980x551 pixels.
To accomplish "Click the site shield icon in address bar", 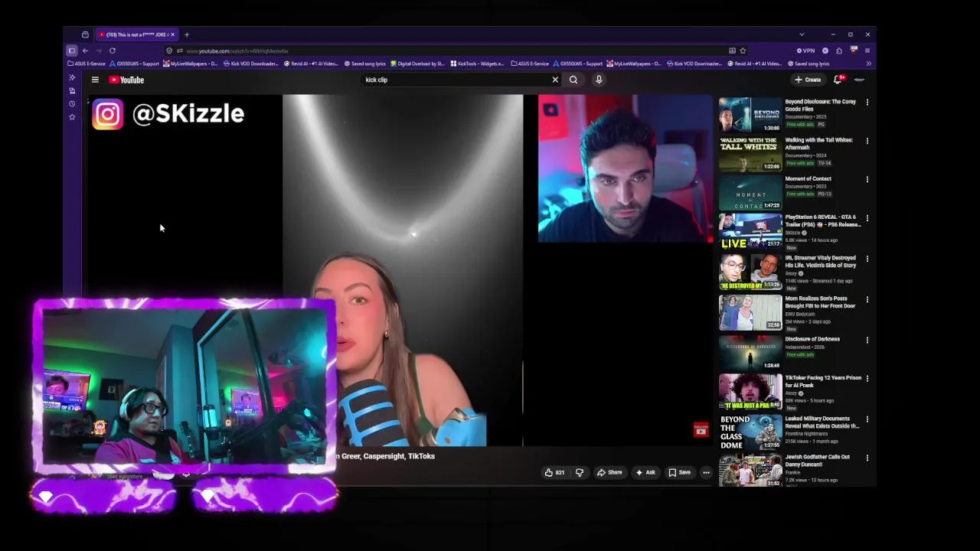I will click(x=169, y=51).
